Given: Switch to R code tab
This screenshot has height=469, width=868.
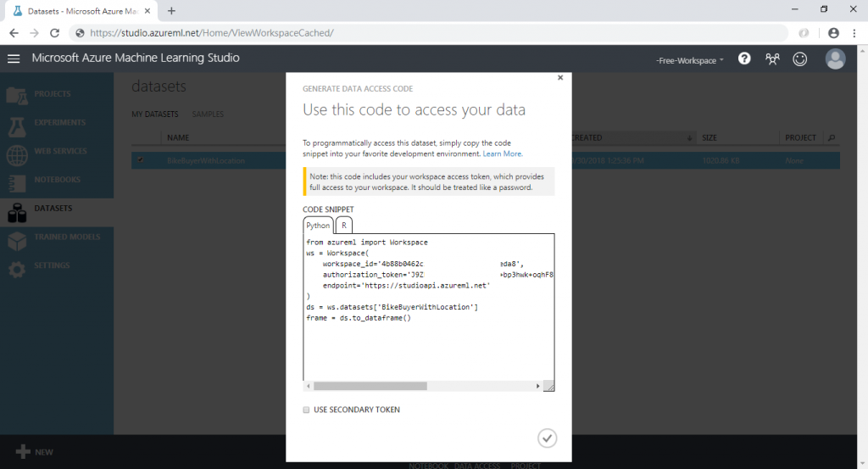Looking at the screenshot, I should click(x=344, y=226).
